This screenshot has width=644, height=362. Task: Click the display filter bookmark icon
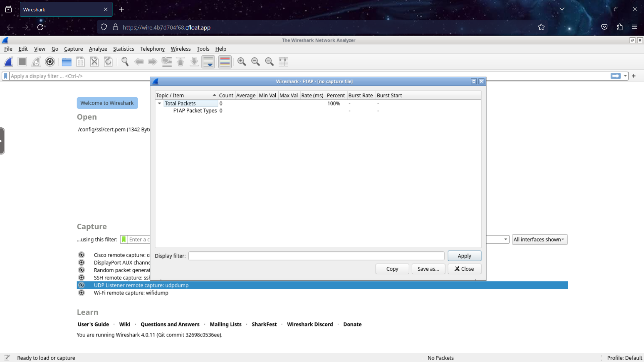tap(5, 76)
